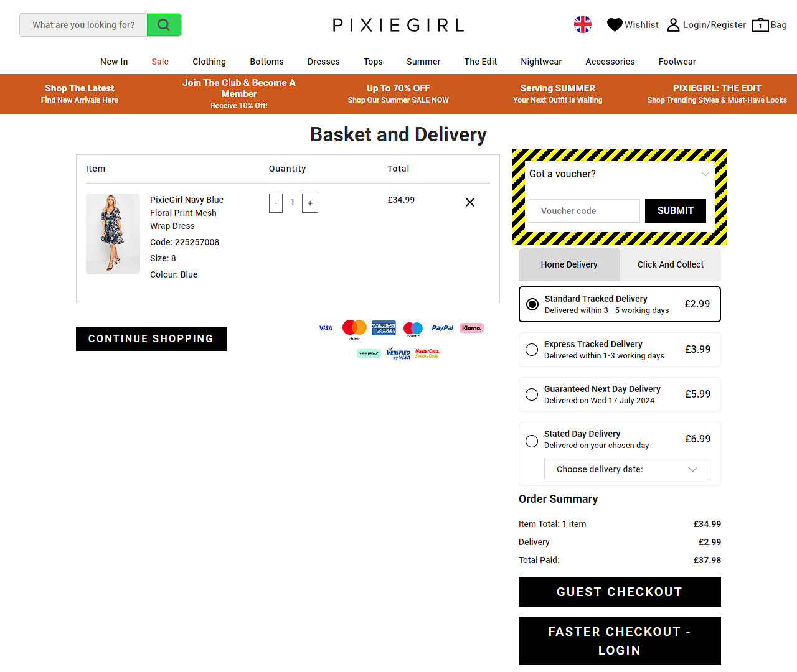The width and height of the screenshot is (797, 672).
Task: Decrease quantity with the minus button
Action: (276, 203)
